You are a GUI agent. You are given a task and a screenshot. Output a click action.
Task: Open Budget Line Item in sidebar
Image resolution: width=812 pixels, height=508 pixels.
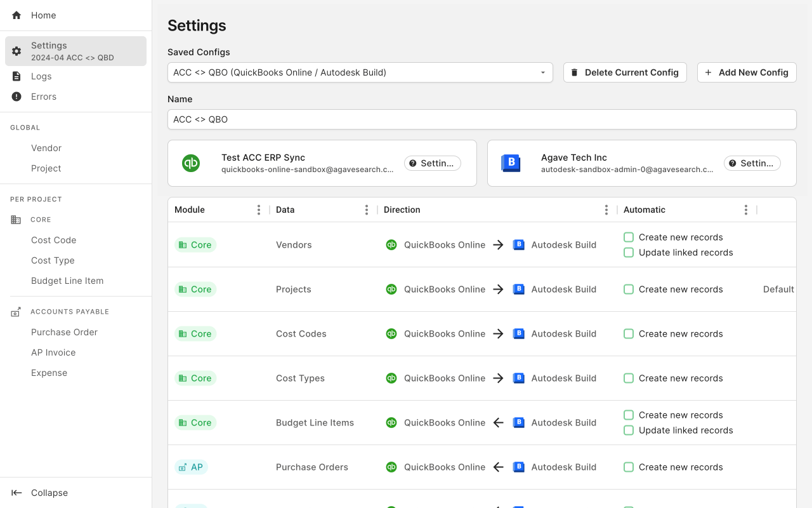pyautogui.click(x=67, y=281)
